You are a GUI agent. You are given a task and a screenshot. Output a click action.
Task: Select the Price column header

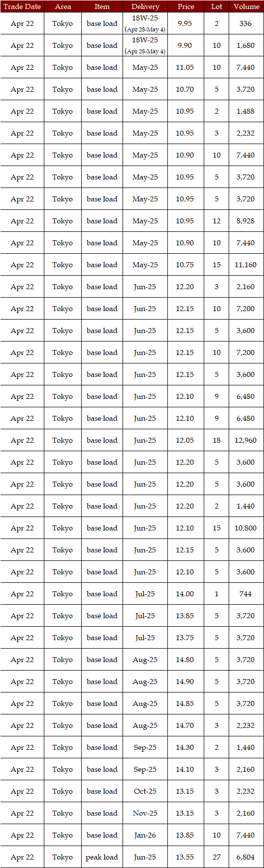coord(186,6)
